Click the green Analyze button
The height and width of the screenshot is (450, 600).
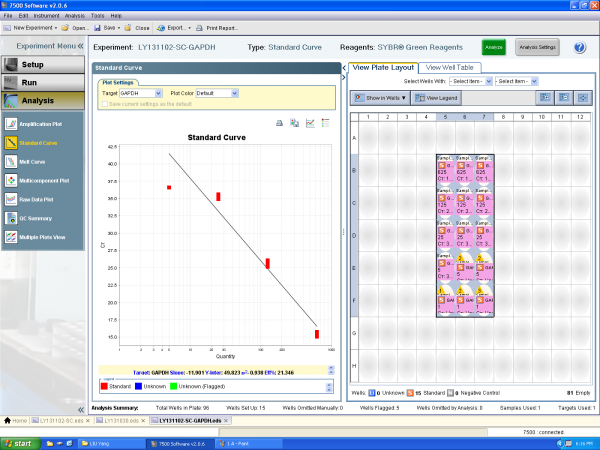point(494,47)
